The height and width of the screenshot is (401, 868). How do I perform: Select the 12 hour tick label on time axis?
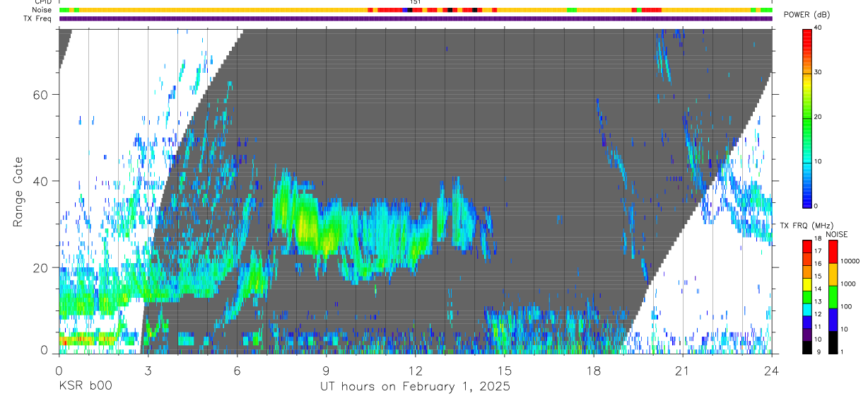(x=415, y=370)
